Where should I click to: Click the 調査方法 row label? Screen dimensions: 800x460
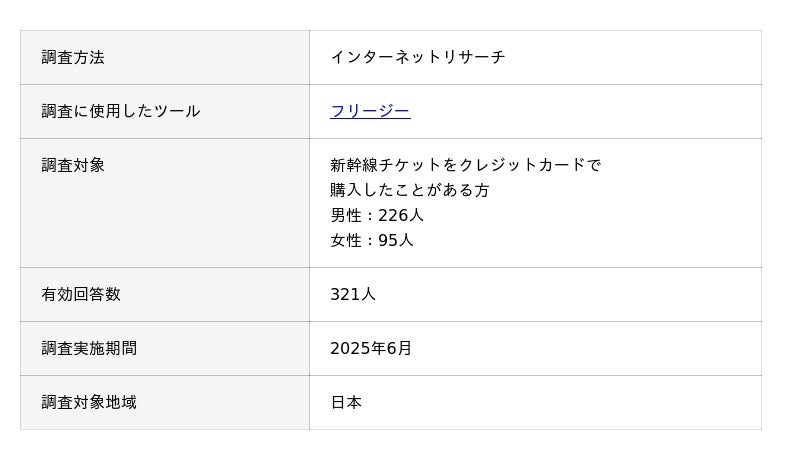pyautogui.click(x=73, y=57)
